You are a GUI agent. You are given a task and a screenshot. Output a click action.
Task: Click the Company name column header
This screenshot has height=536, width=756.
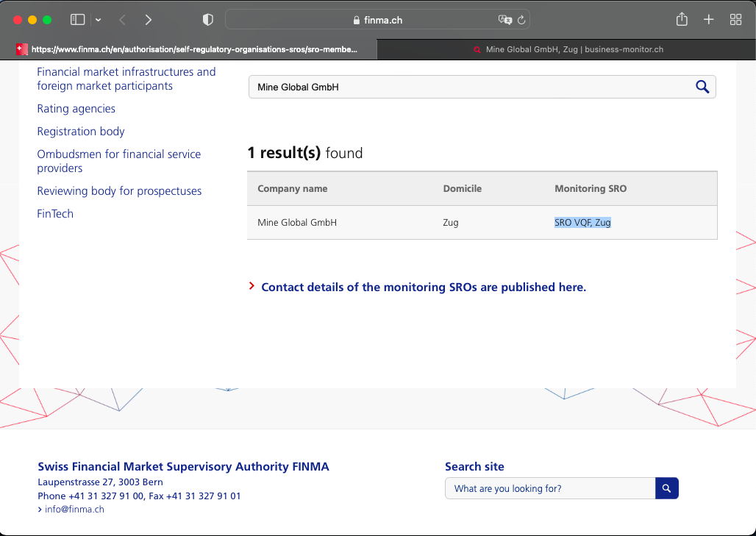coord(293,188)
